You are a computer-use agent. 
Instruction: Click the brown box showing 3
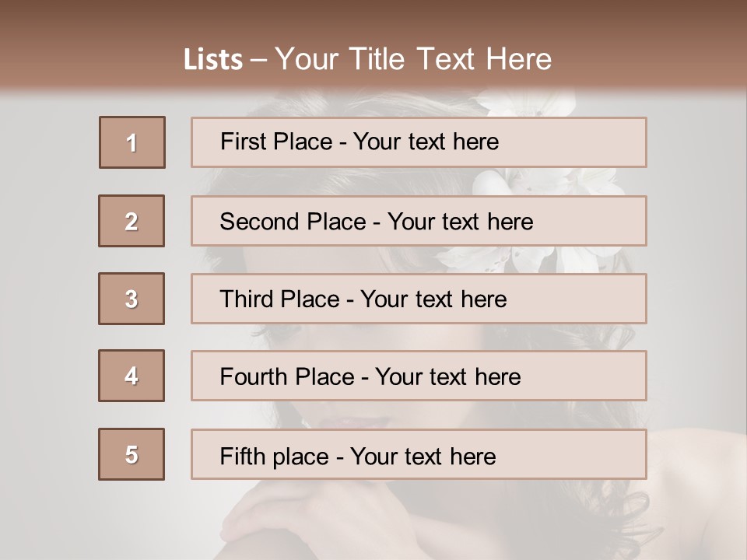(132, 299)
